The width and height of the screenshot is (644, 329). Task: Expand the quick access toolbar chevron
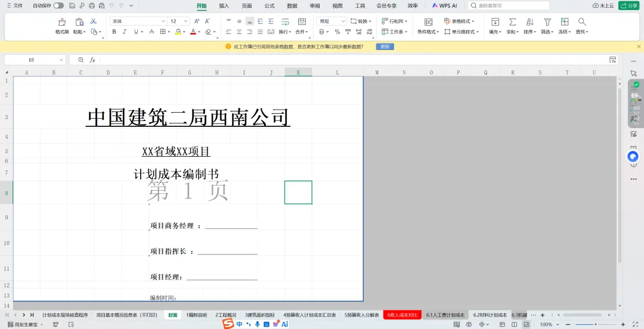[131, 6]
